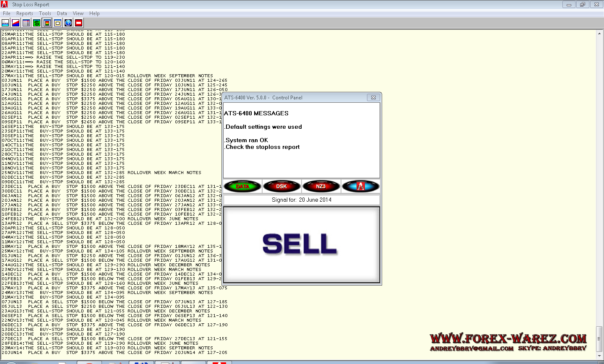Click the report scrollbar up arrow

click(x=600, y=32)
